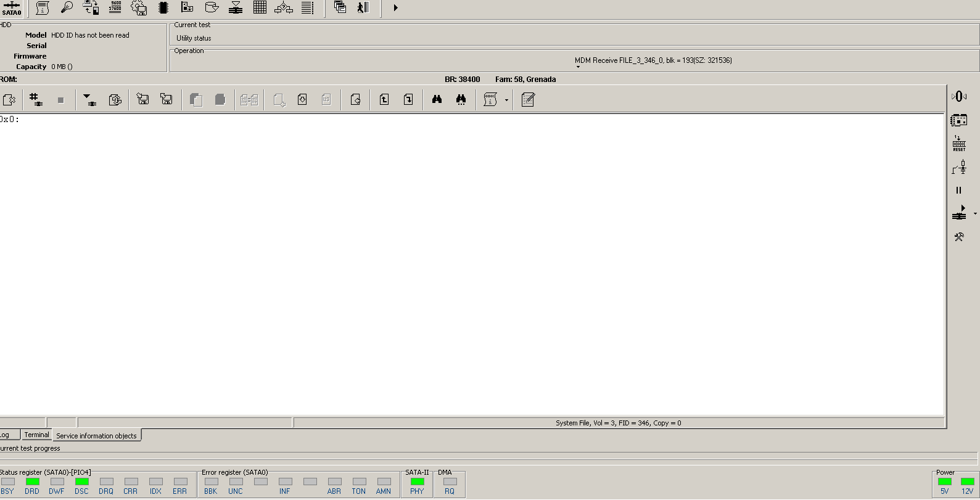This screenshot has height=500, width=980.
Task: Click the System File Vol = 3 status text
Action: point(619,423)
